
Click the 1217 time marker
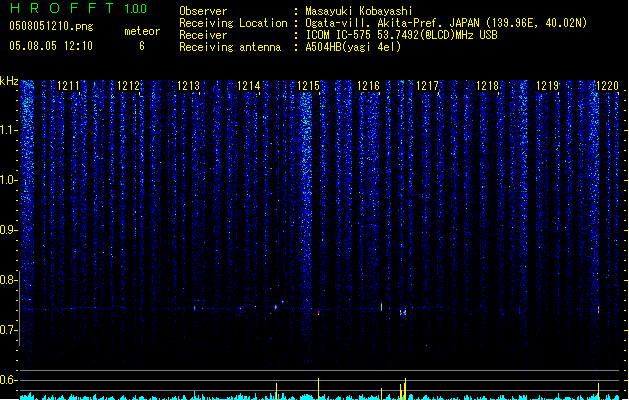(427, 85)
